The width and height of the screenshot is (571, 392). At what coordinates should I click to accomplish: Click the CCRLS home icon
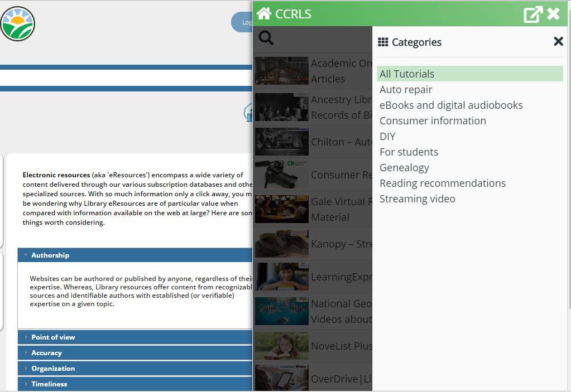click(x=264, y=13)
